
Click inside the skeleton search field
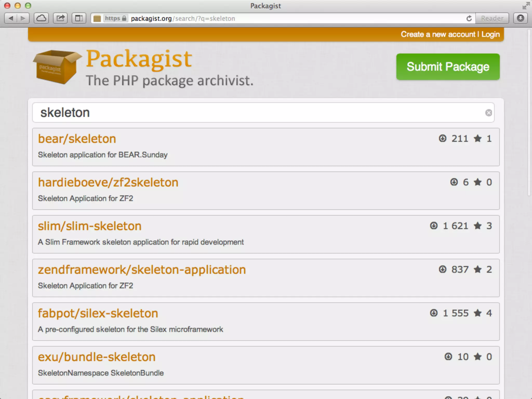click(260, 113)
